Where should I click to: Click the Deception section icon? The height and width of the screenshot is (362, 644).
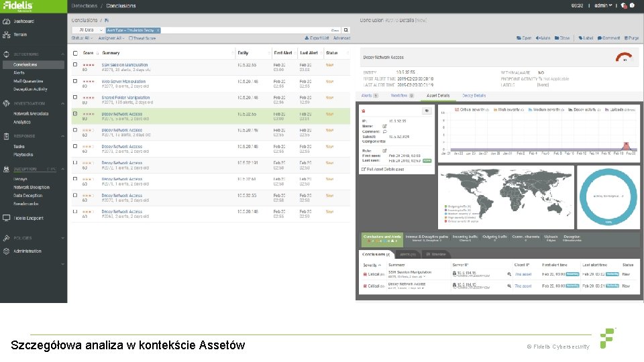(6, 169)
